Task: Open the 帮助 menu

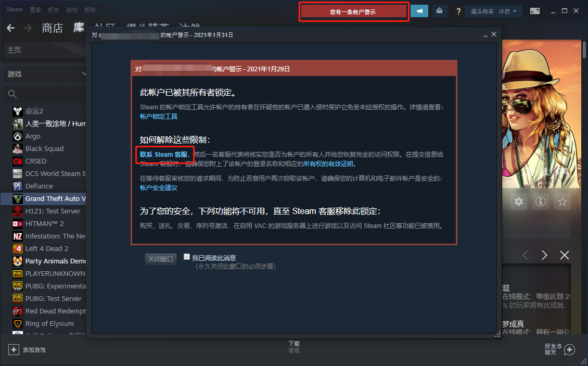Action: click(90, 10)
